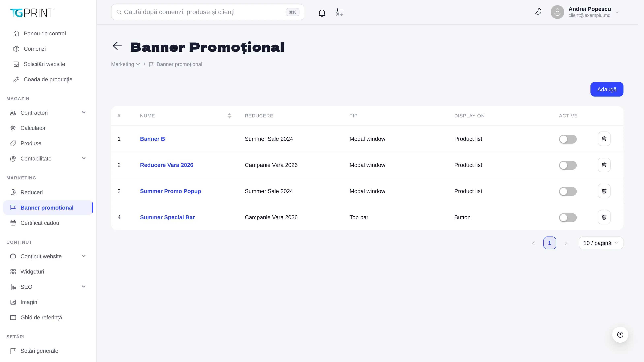Sort the table by Nume column
644x362 pixels.
pyautogui.click(x=229, y=116)
